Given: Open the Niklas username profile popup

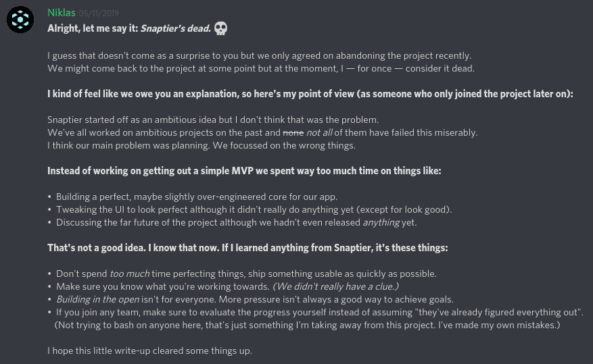Looking at the screenshot, I should (x=62, y=13).
